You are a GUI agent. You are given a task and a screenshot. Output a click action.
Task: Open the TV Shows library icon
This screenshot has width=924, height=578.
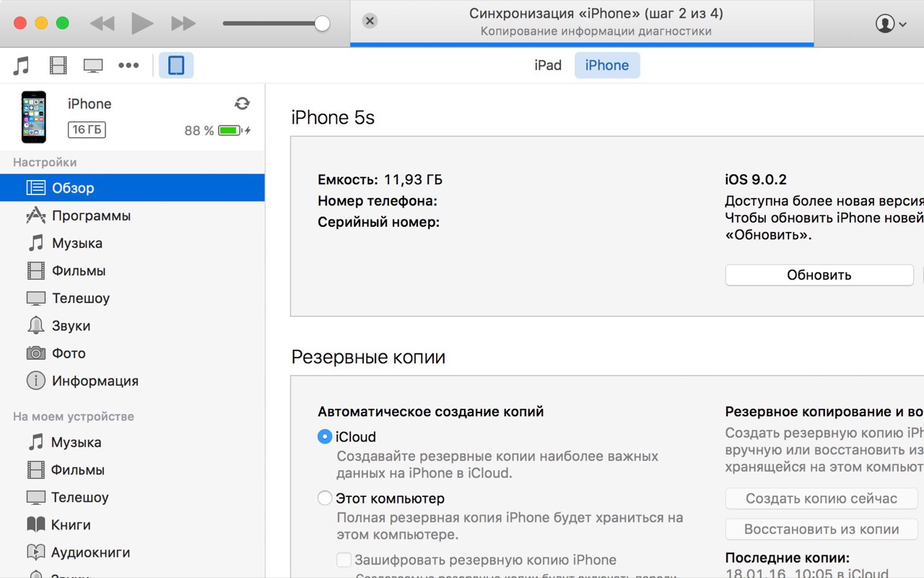(x=93, y=66)
